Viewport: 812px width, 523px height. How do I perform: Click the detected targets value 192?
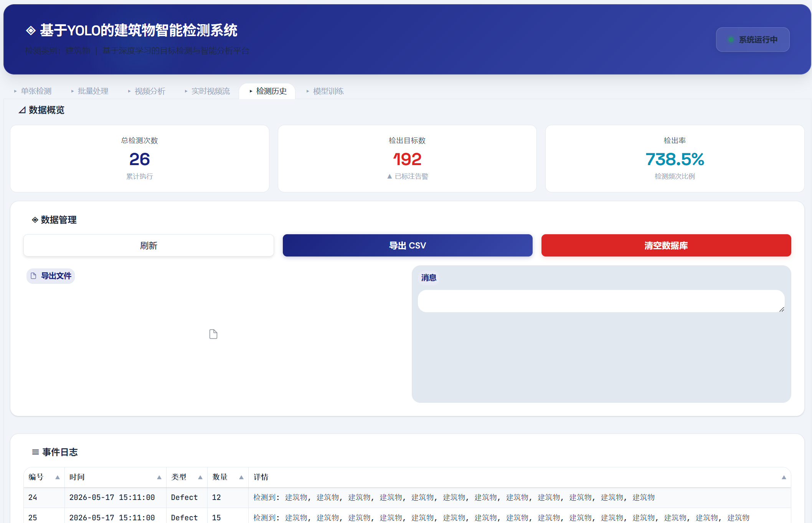click(407, 159)
